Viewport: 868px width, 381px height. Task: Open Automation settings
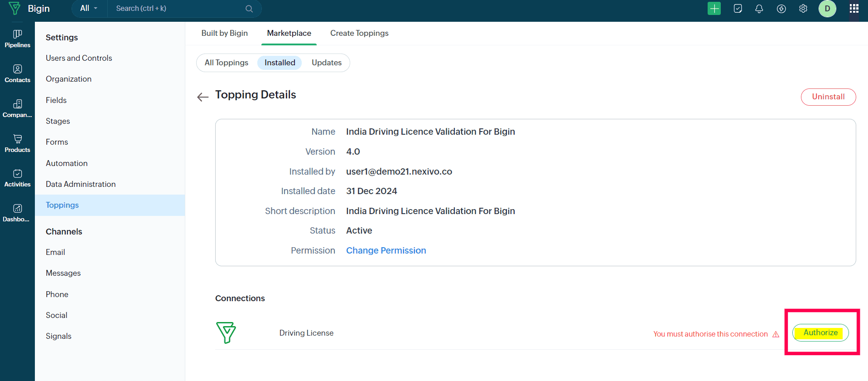67,163
